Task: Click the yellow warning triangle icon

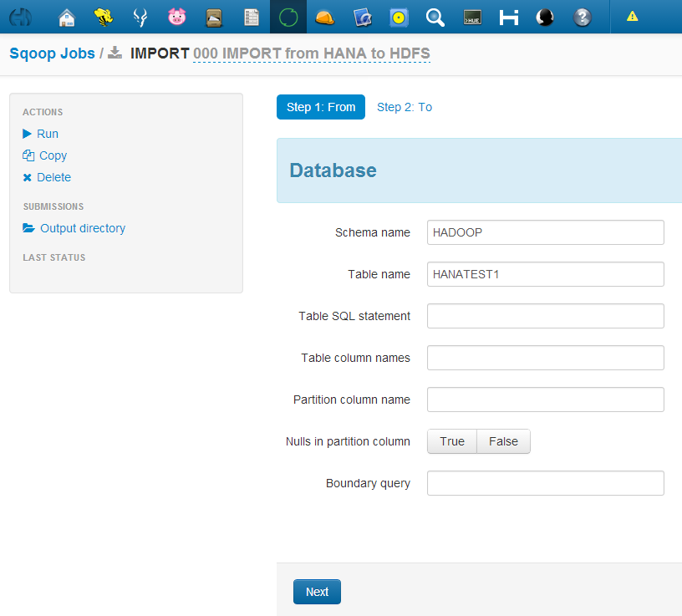Action: pos(632,17)
